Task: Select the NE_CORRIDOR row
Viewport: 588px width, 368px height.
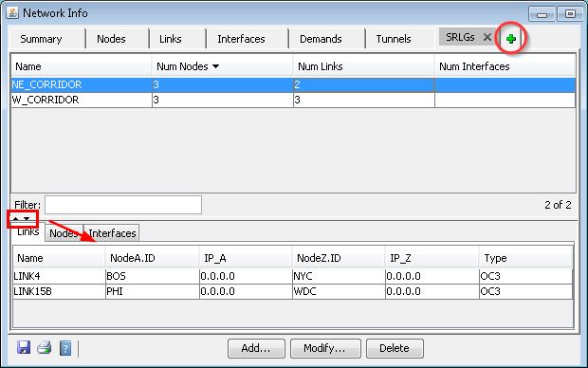Action: (293, 84)
